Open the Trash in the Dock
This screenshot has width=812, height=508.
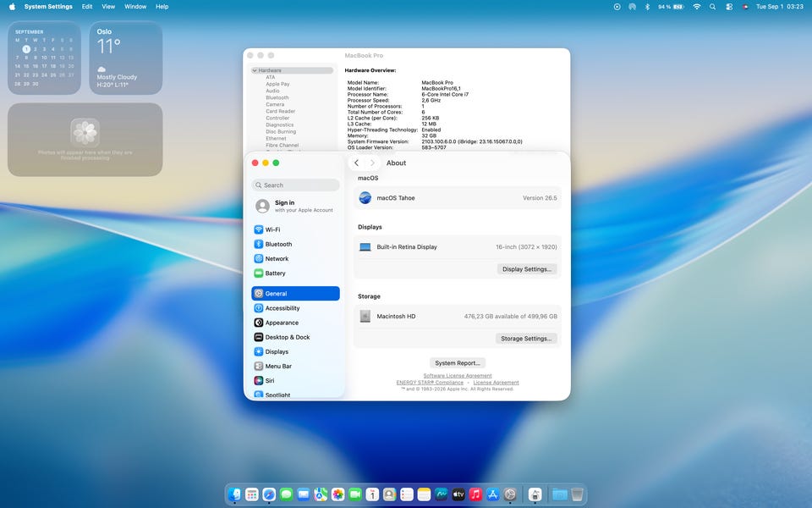[x=577, y=494]
